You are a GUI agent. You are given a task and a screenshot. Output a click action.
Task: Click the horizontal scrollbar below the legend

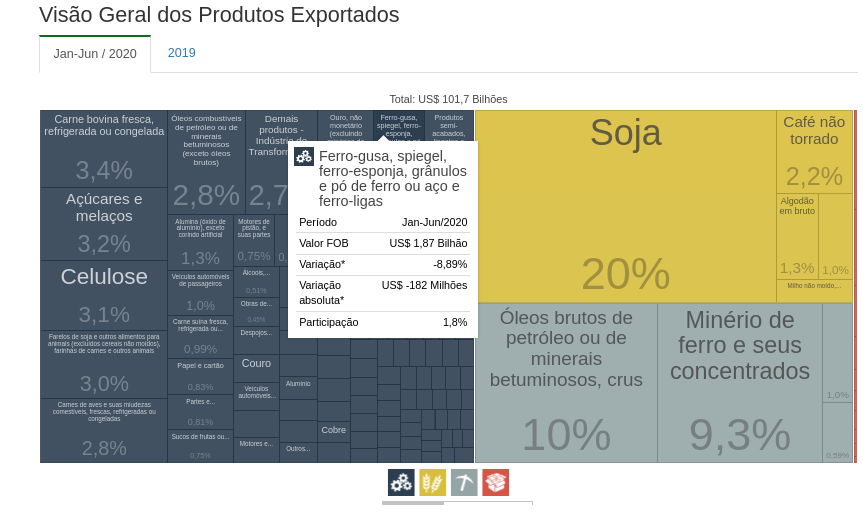pyautogui.click(x=457, y=503)
